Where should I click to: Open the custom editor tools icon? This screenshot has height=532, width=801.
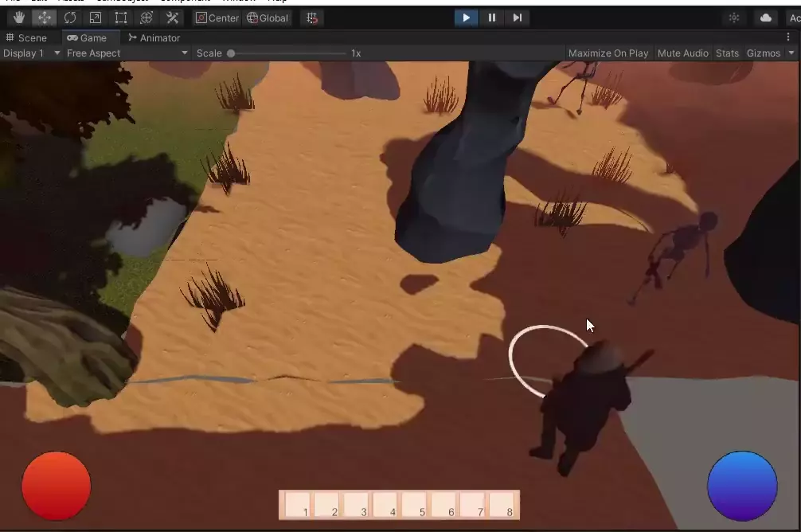pyautogui.click(x=172, y=18)
